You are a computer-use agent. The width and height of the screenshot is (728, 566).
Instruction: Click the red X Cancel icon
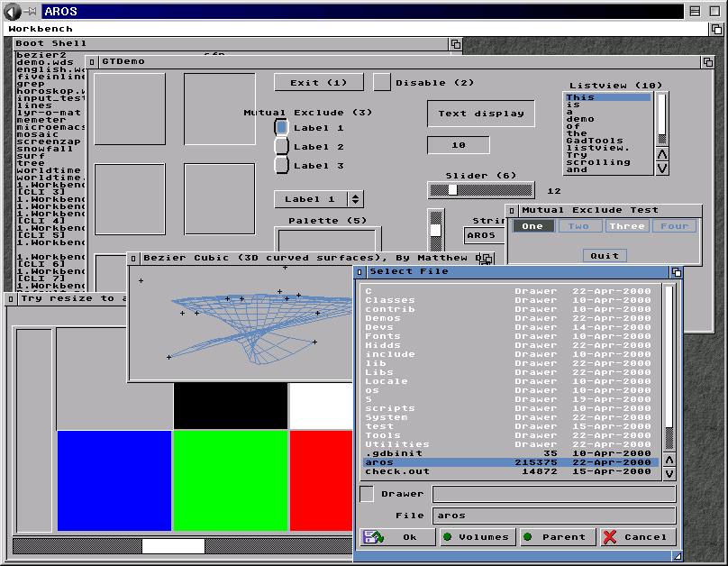tap(610, 537)
